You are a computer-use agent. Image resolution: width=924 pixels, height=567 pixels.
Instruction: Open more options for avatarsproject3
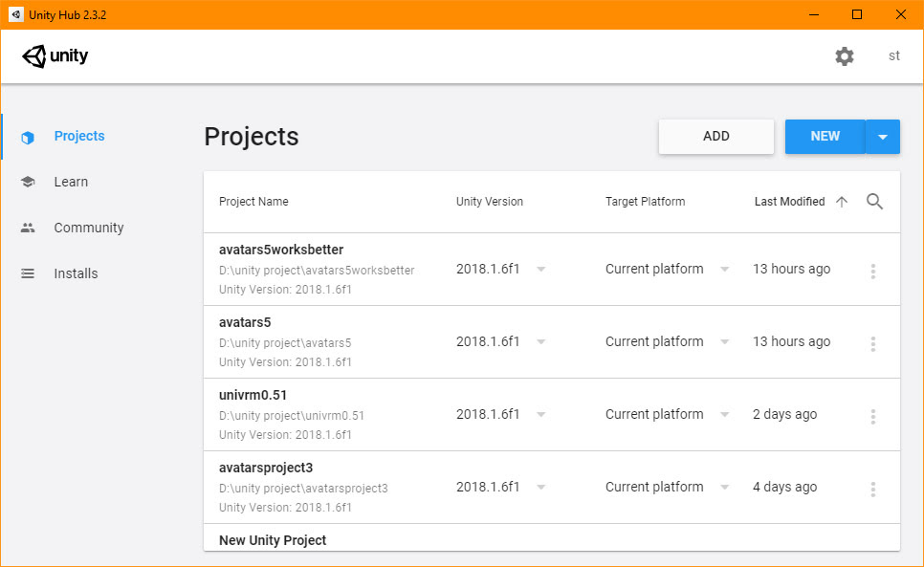[872, 489]
